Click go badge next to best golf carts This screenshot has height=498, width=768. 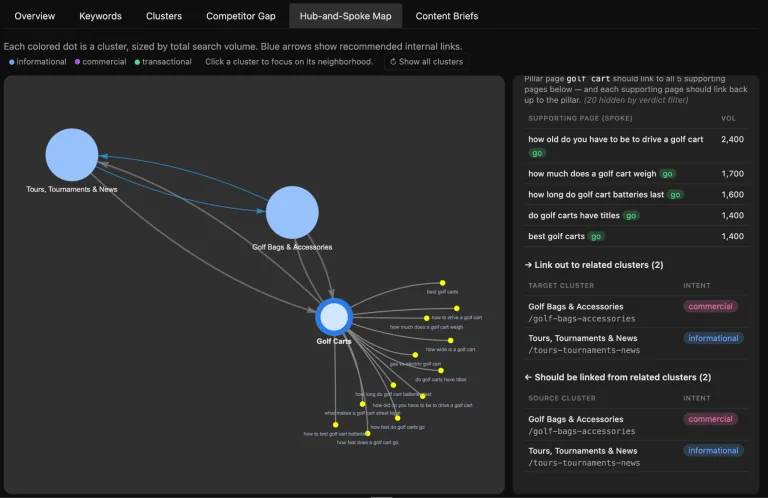(596, 237)
